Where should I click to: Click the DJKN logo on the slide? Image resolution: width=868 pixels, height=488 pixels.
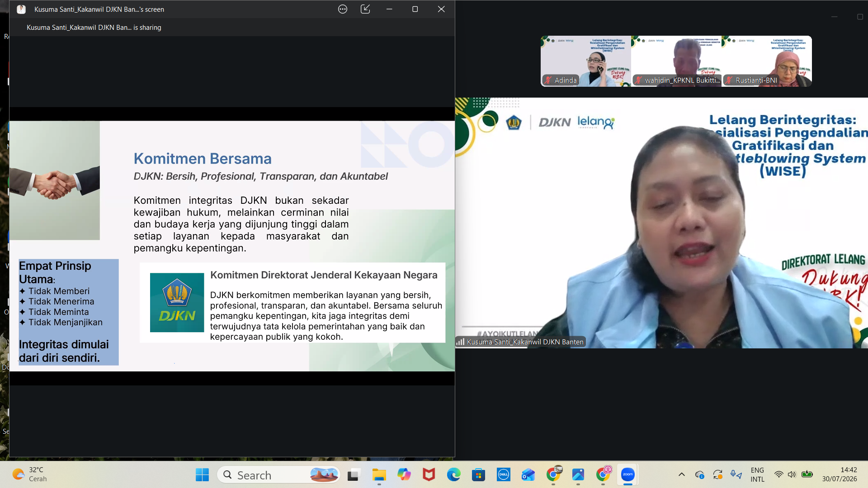[x=177, y=302]
